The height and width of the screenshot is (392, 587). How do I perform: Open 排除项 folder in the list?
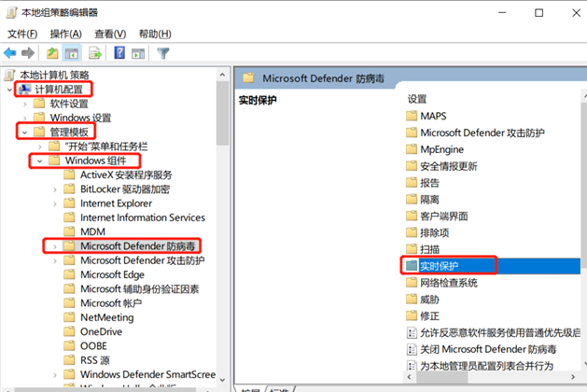coord(434,232)
